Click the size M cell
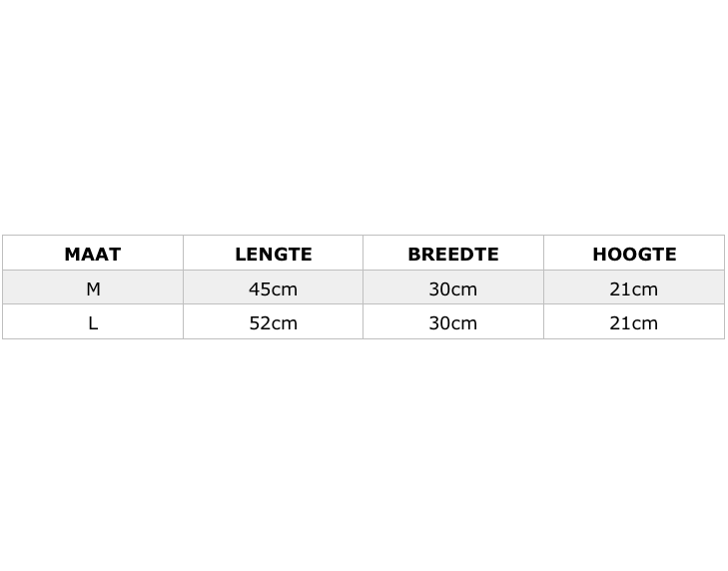Viewport: 728px width, 571px height. (93, 288)
